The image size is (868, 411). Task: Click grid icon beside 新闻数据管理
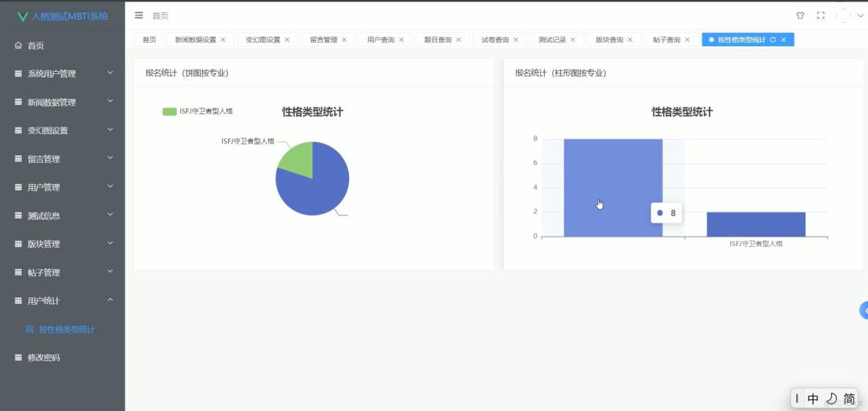[18, 103]
